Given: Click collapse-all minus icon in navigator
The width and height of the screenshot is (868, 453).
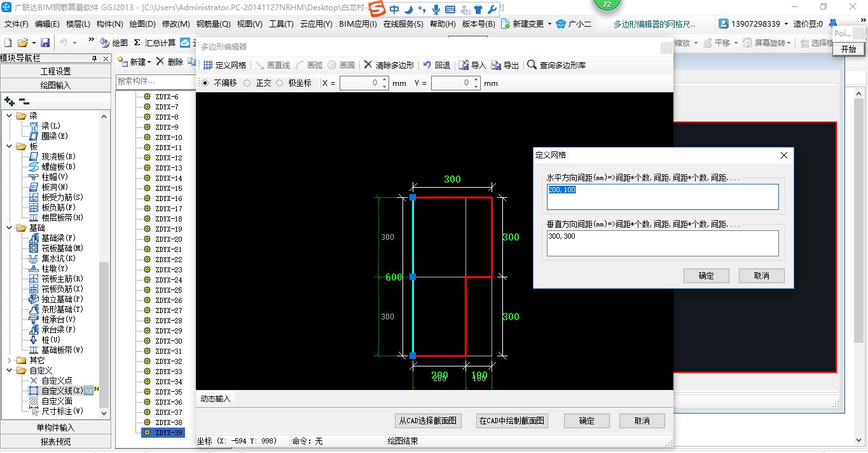Looking at the screenshot, I should pos(24,101).
